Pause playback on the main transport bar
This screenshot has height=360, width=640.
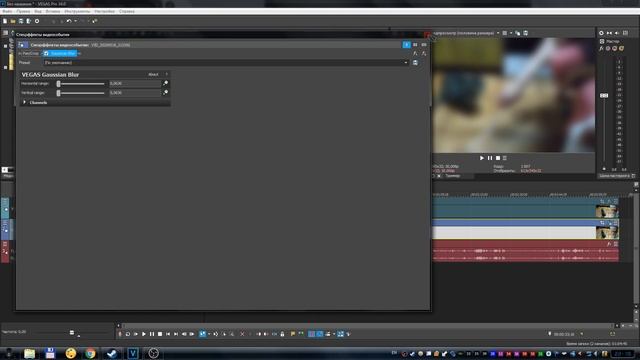152,334
